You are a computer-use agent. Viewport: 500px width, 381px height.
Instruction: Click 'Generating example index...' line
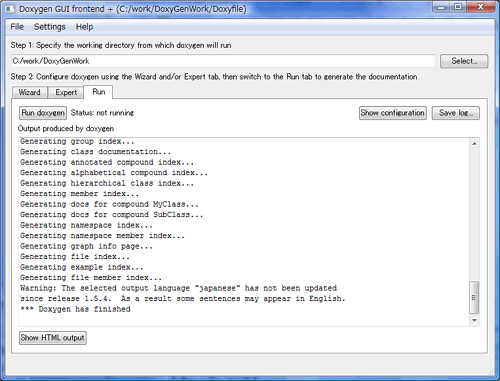(x=82, y=267)
